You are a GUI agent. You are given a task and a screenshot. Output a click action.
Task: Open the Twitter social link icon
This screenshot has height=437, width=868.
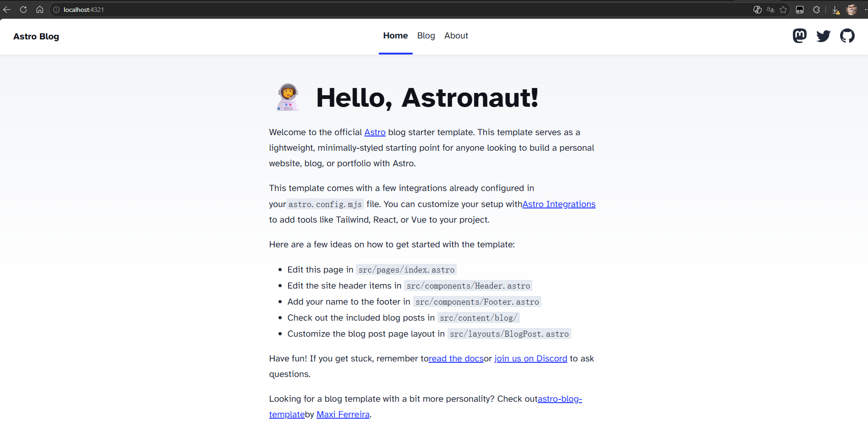[x=823, y=36]
